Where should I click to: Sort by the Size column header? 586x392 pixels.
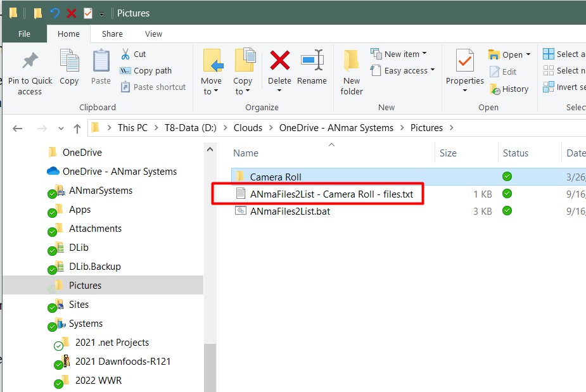[448, 153]
